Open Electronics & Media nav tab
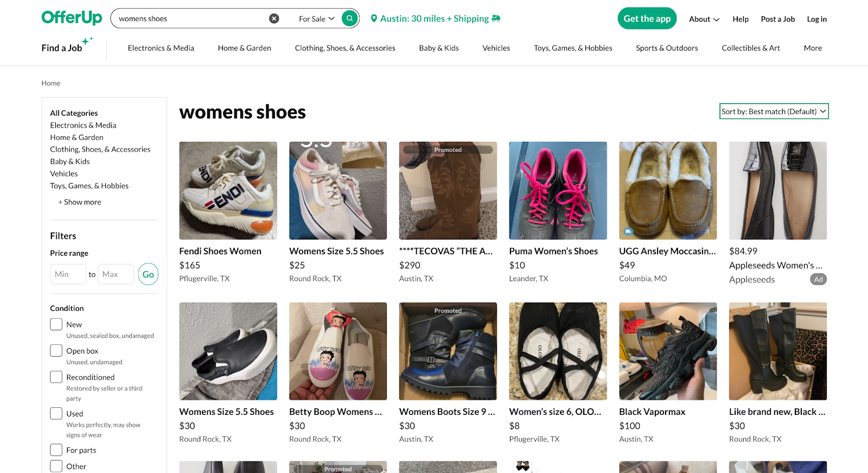This screenshot has width=868, height=473. [161, 48]
